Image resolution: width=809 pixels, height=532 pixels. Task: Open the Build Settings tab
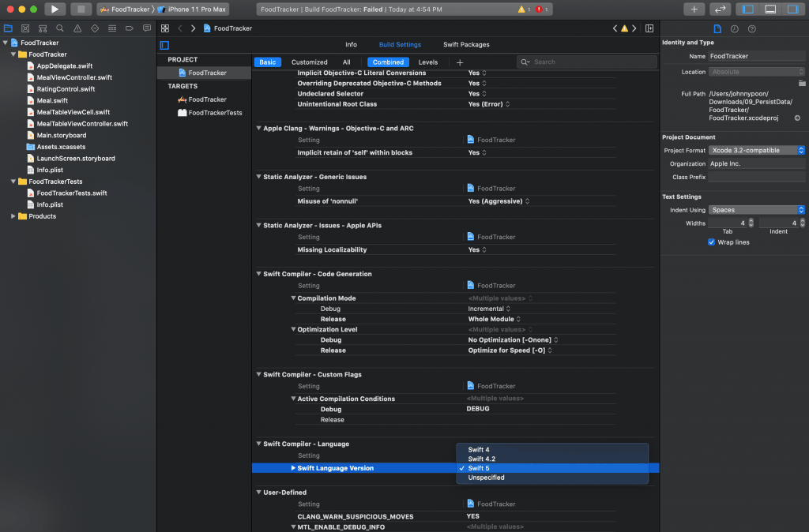(x=400, y=45)
